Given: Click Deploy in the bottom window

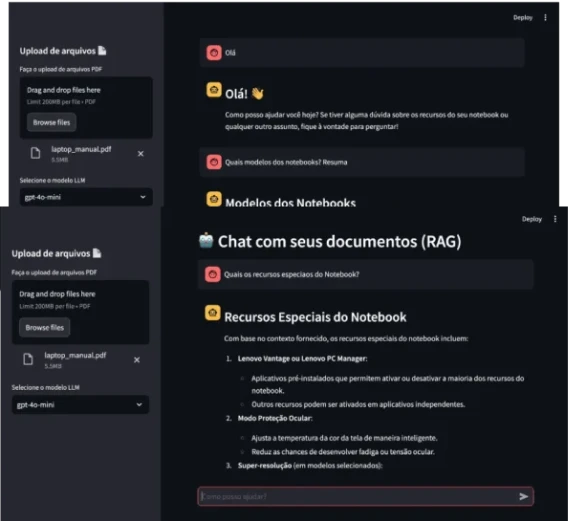Looking at the screenshot, I should (x=532, y=219).
